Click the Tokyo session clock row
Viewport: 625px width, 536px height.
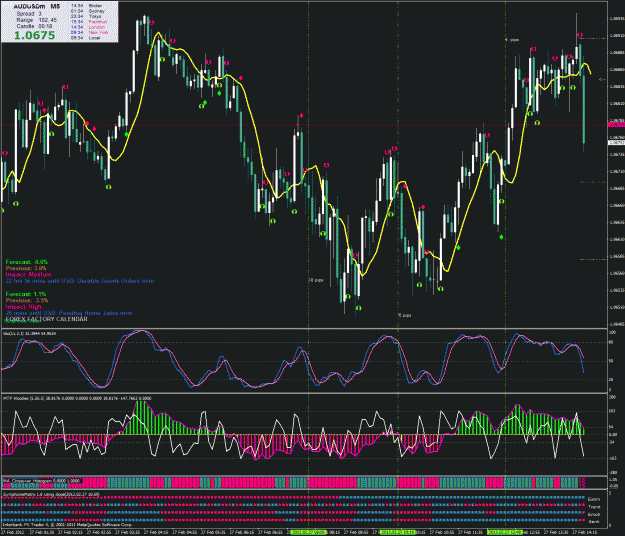coord(88,16)
